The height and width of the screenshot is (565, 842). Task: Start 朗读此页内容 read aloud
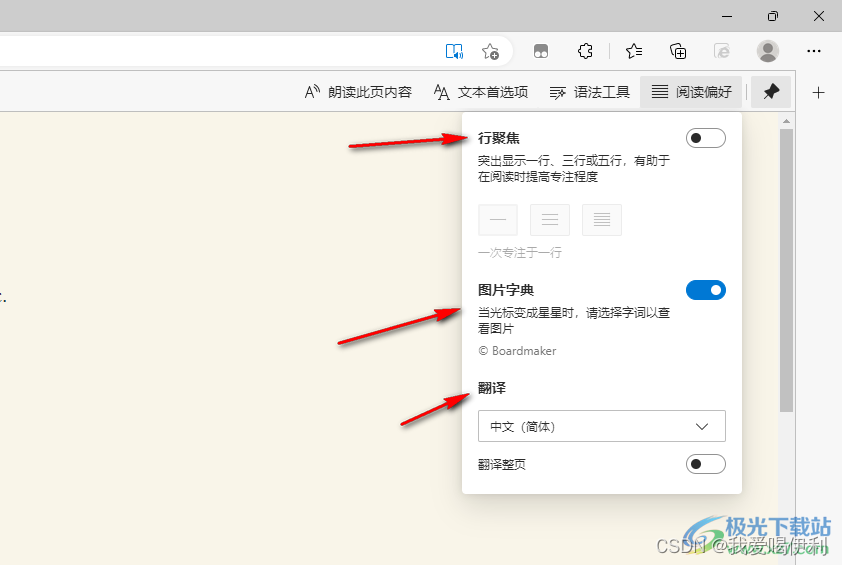(358, 92)
